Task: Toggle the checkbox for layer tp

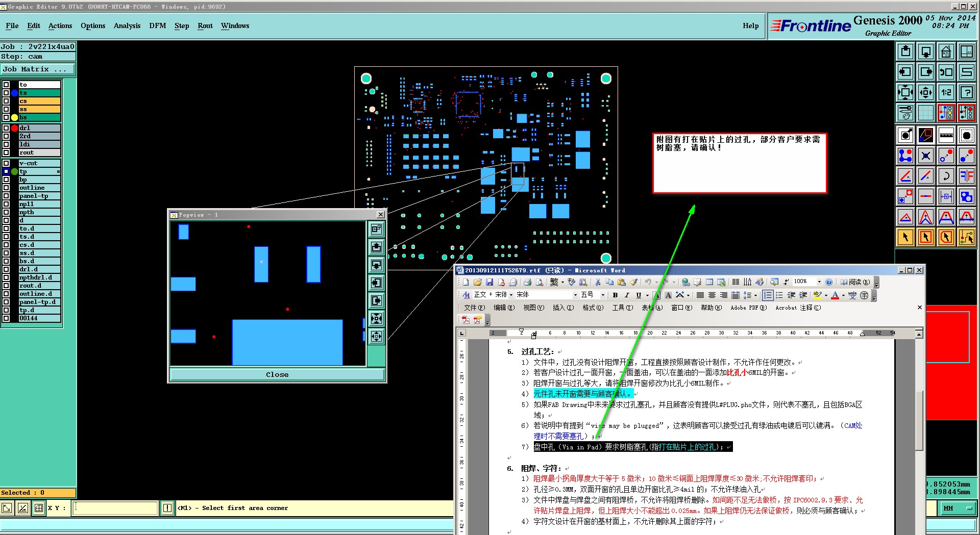Action: coord(6,171)
